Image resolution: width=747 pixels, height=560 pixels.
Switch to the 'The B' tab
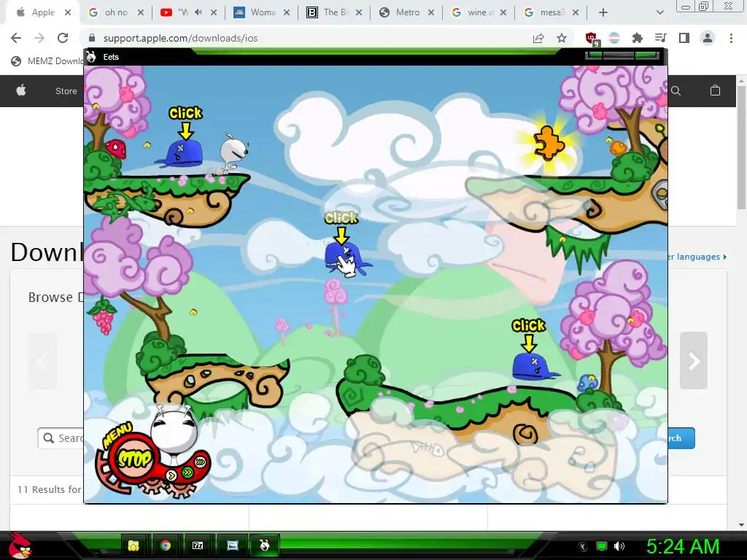pos(334,12)
